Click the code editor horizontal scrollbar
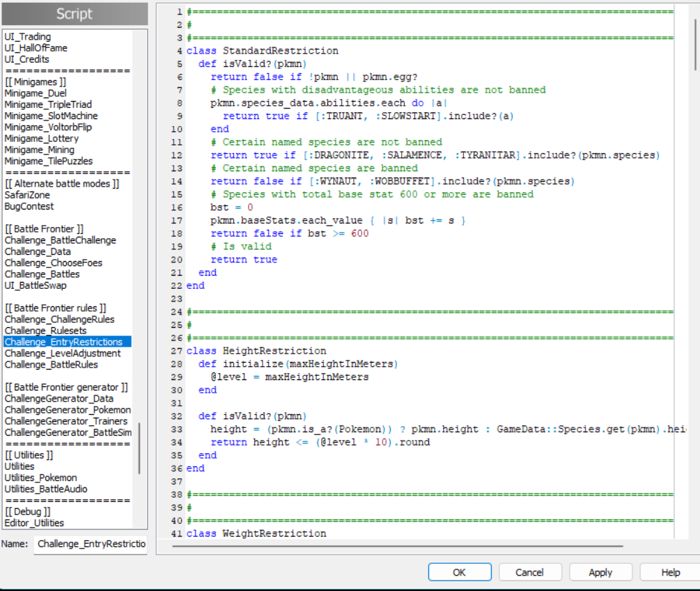The height and width of the screenshot is (591, 700). click(x=397, y=546)
